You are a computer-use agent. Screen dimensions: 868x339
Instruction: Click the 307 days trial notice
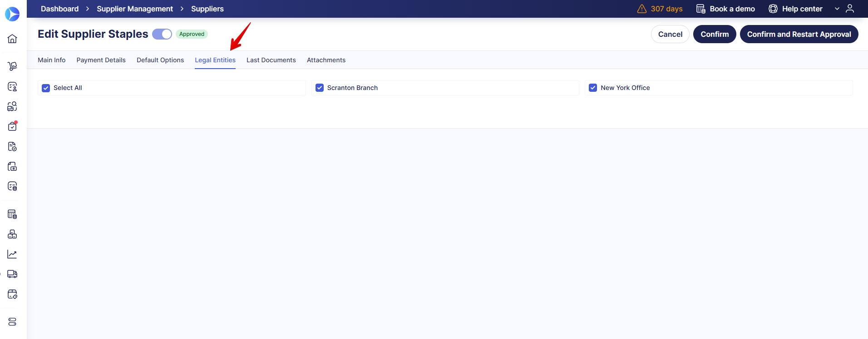pos(666,9)
